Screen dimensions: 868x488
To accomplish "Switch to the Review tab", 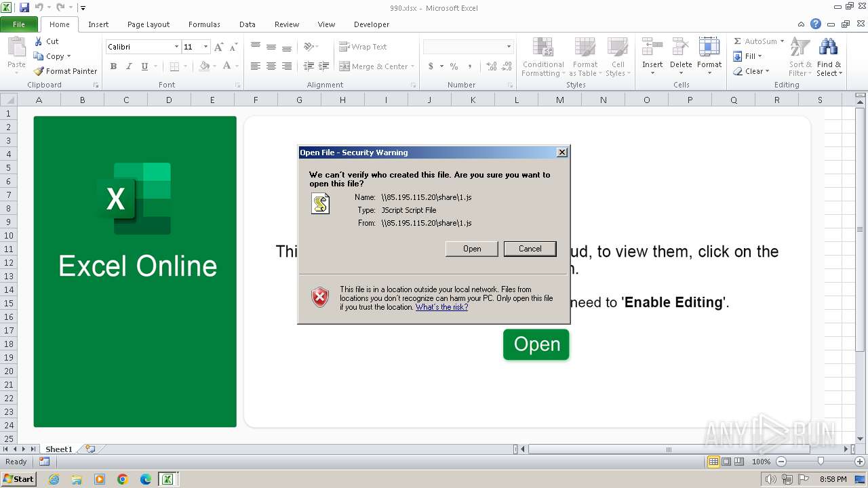I will (287, 24).
